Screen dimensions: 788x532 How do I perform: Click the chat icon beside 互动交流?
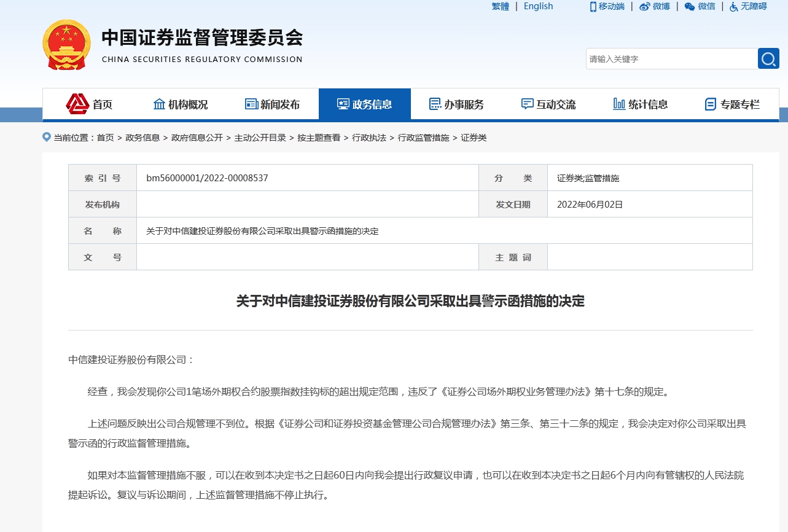[x=527, y=104]
